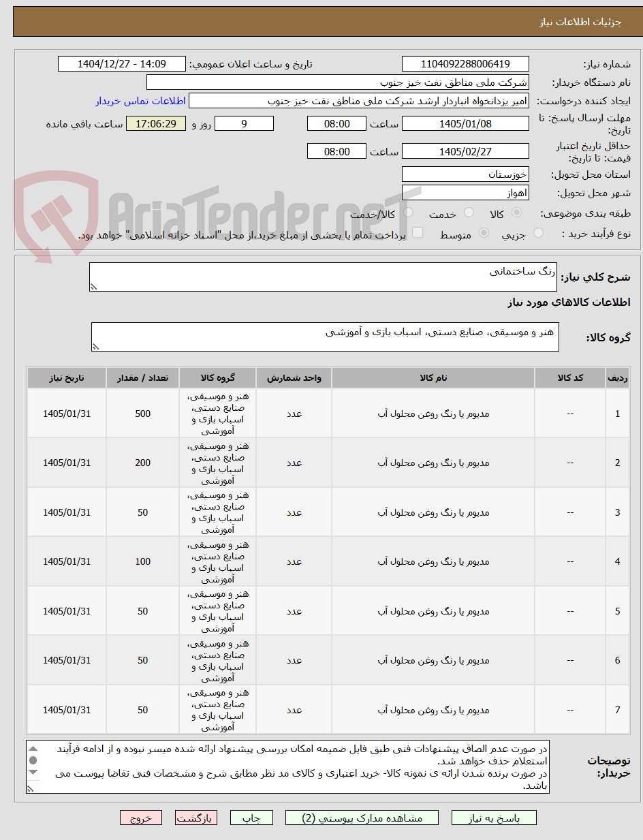This screenshot has width=643, height=840.
Task: Click product name in row 3
Action: coord(433,512)
